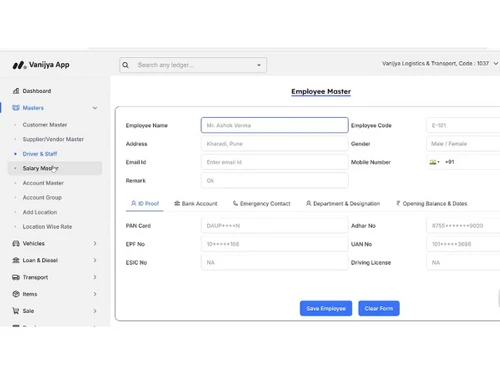Click the Vanijya App logo icon
The height and width of the screenshot is (375, 500).
coord(19,65)
